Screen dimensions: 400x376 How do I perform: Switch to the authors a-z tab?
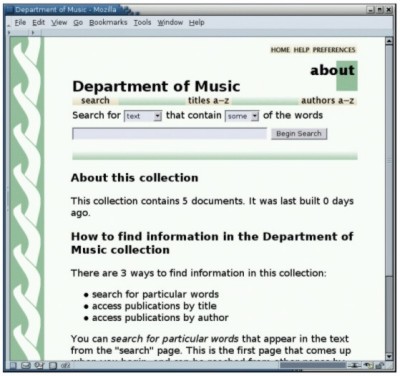pos(327,100)
